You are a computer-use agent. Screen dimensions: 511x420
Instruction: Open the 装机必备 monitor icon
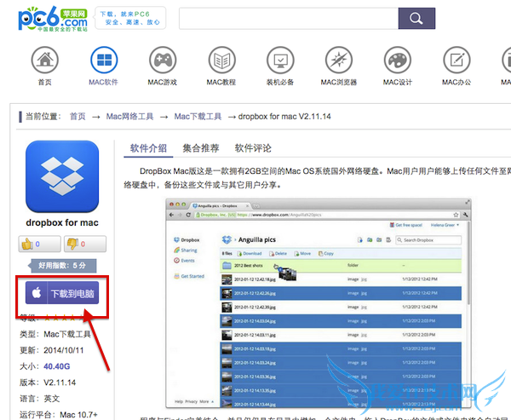click(280, 60)
